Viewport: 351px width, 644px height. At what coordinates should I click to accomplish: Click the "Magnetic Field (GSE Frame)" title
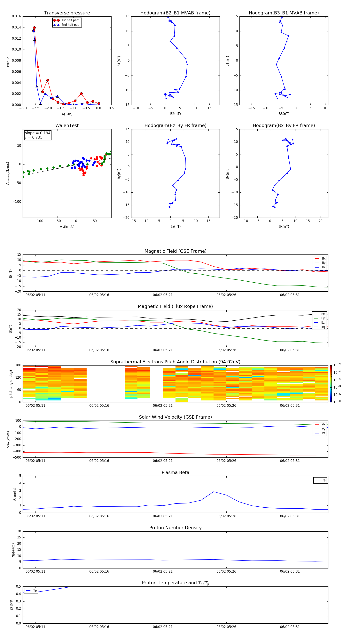point(175,251)
